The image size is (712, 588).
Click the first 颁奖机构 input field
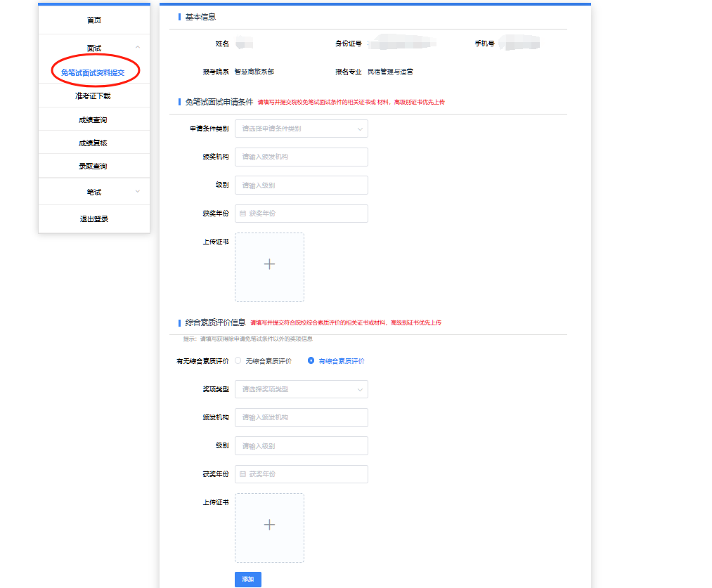point(301,157)
